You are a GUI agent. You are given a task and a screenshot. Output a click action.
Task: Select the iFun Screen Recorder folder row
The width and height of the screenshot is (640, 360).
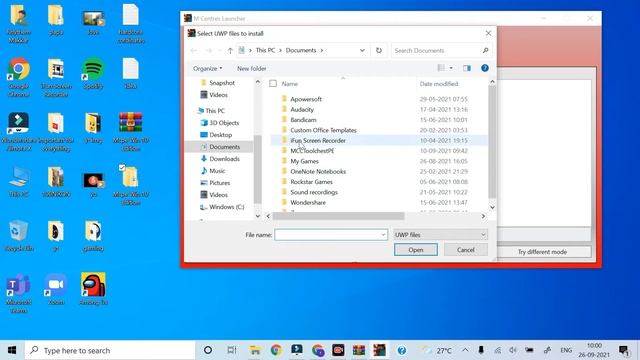[379, 140]
